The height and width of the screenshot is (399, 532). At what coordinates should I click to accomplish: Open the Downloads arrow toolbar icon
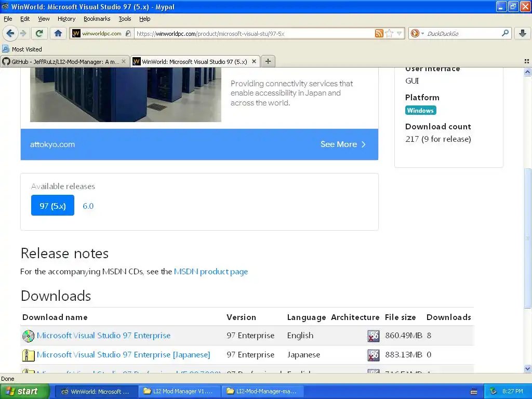[x=523, y=33]
